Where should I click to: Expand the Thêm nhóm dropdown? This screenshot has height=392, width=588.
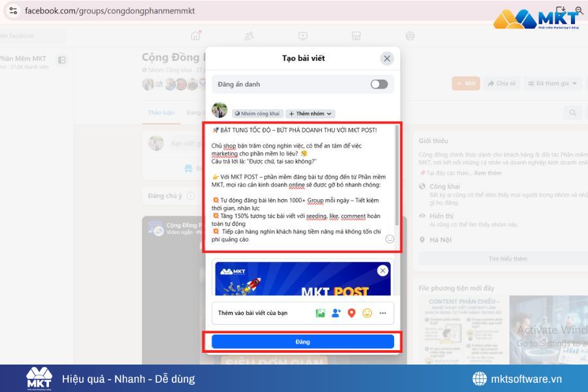[310, 113]
